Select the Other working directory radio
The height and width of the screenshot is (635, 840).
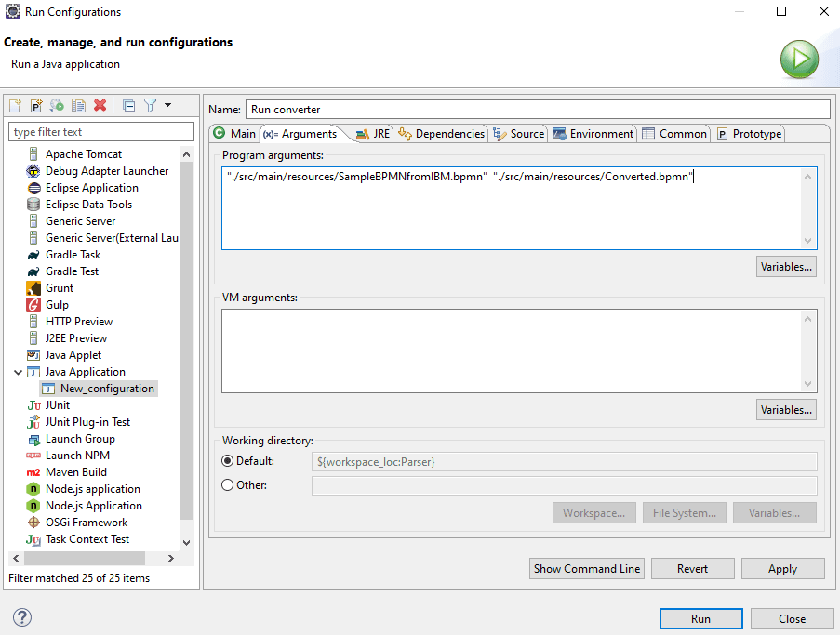click(x=228, y=485)
